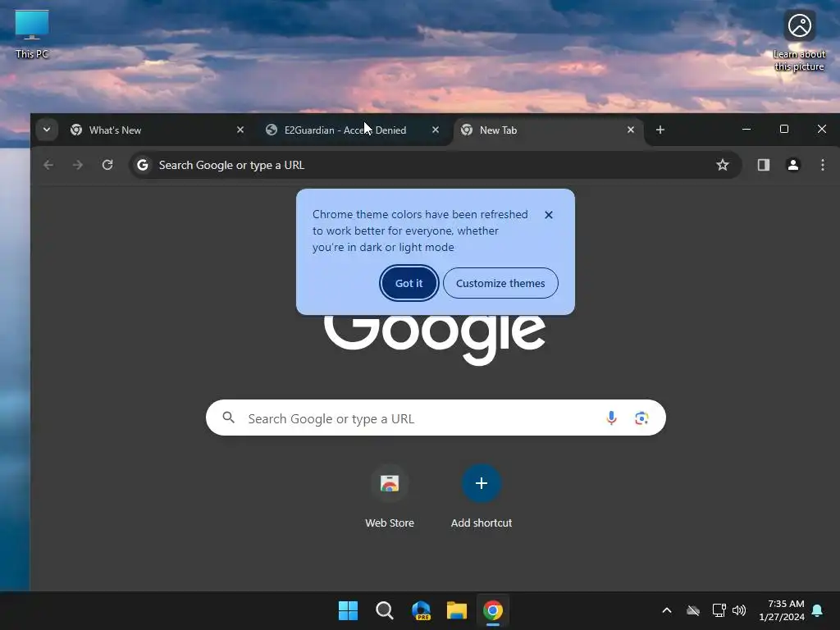
Task: Open the Chrome three-dot menu
Action: [x=822, y=165]
